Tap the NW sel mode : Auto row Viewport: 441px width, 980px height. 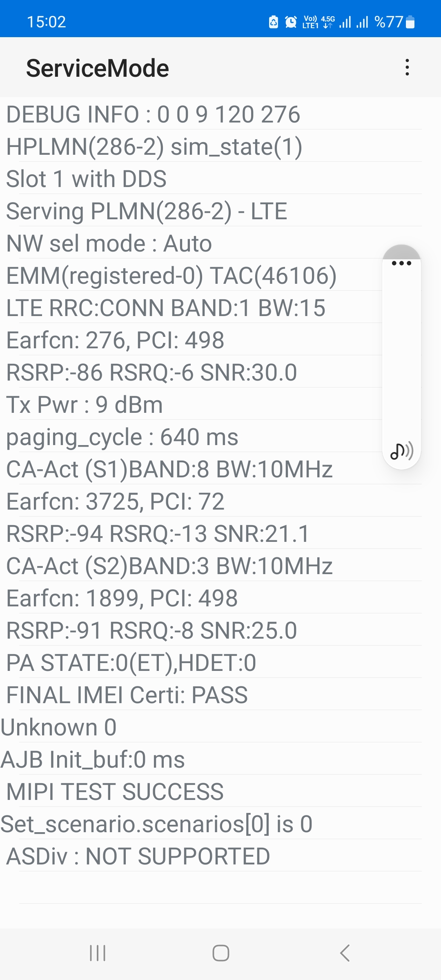211,243
